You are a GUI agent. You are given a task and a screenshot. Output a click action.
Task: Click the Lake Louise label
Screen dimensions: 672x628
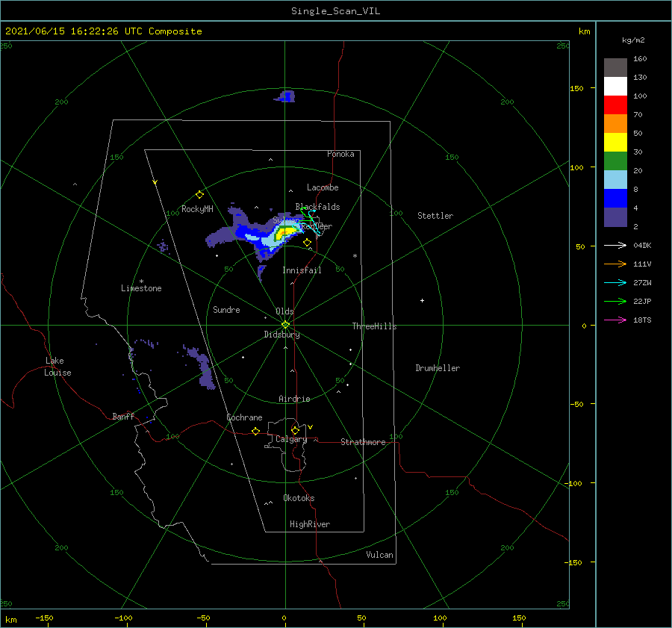tap(57, 367)
